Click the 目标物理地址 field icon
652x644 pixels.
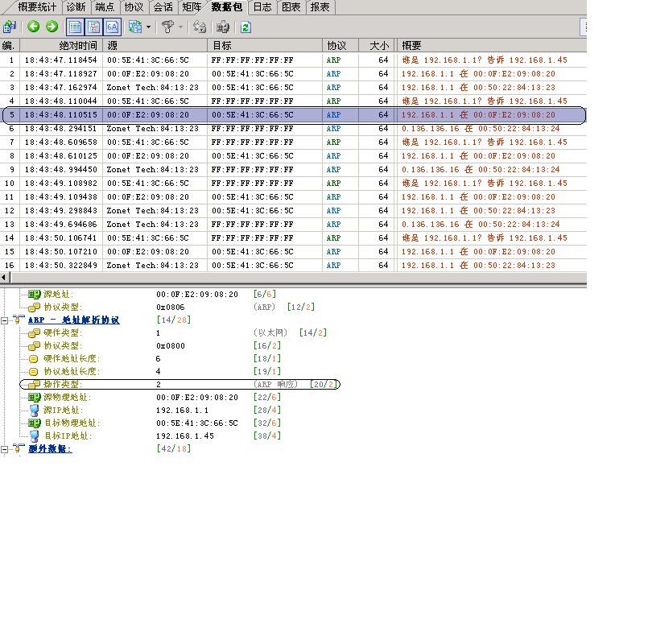tap(34, 423)
